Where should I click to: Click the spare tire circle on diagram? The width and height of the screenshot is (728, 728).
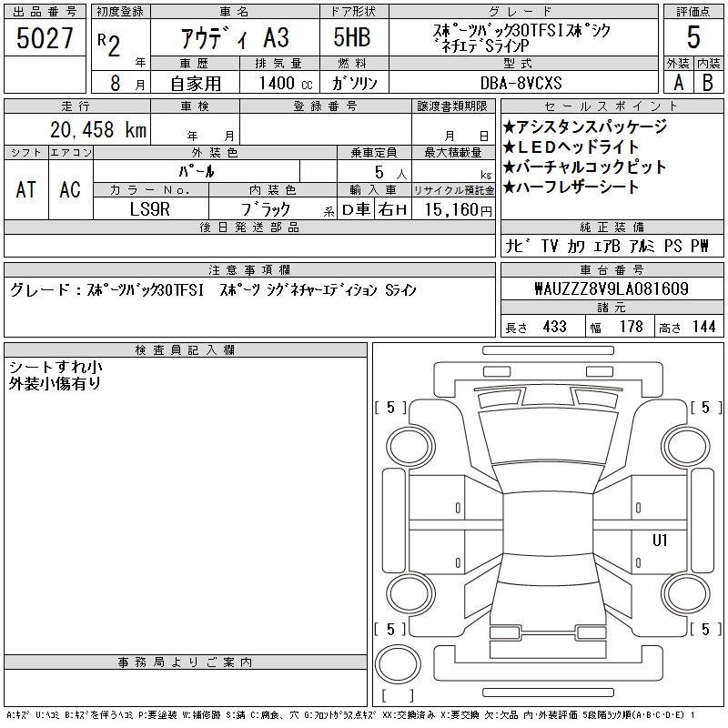[x=398, y=664]
